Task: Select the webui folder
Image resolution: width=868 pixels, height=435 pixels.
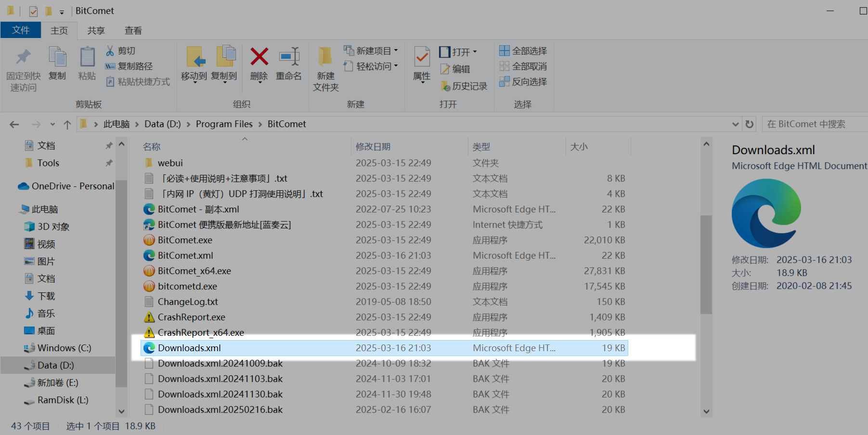Action: (170, 163)
